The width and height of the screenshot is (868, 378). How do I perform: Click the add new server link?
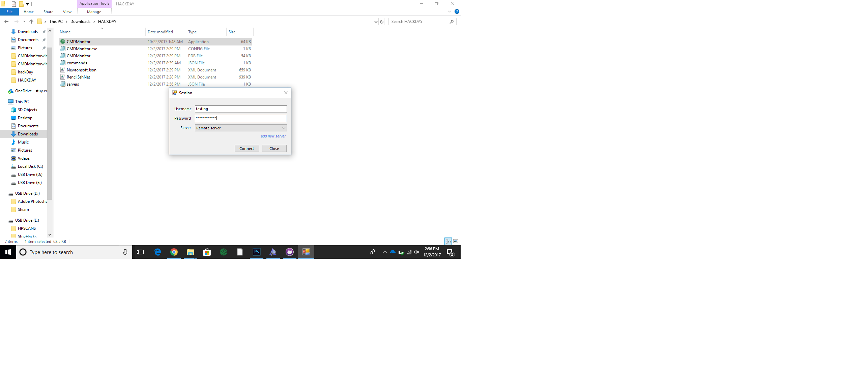[273, 136]
